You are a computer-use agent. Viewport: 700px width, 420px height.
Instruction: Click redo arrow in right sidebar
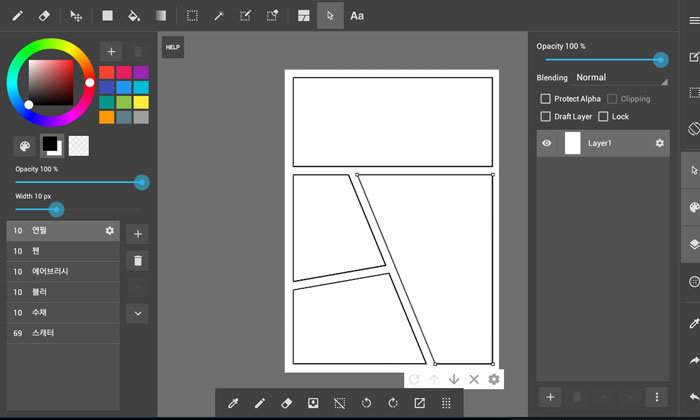694,360
